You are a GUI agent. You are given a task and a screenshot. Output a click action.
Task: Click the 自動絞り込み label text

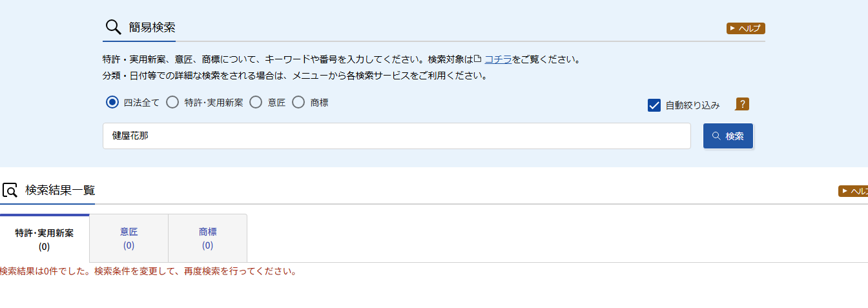coord(692,105)
